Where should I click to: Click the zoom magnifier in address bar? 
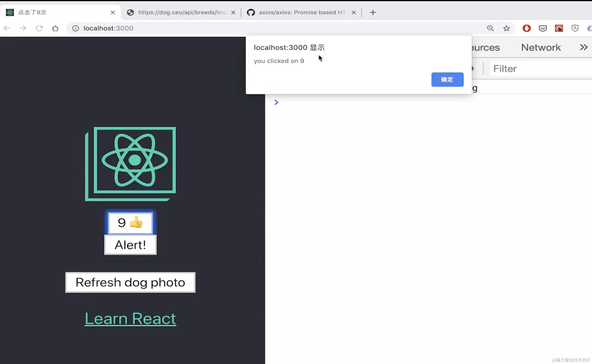tap(490, 28)
